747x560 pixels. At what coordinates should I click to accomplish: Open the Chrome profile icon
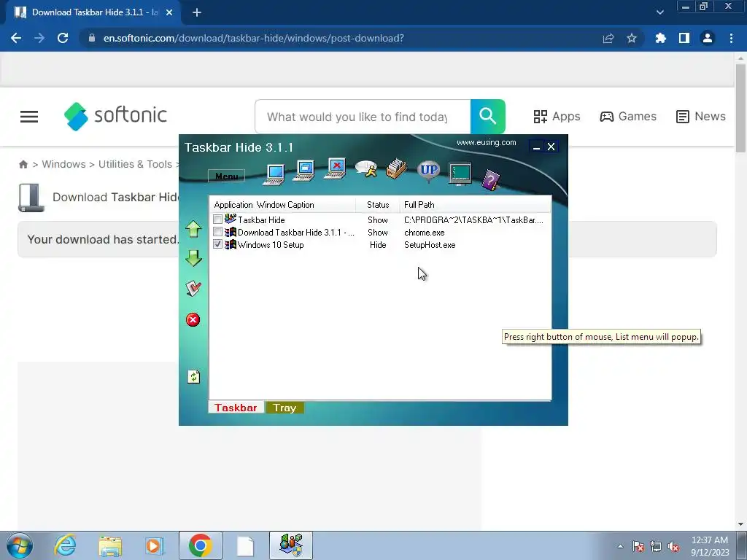point(708,38)
